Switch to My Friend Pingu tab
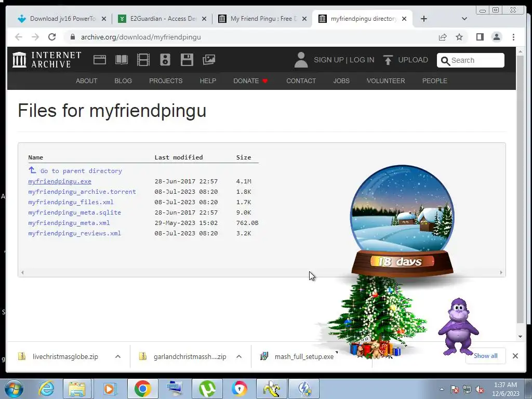532x399 pixels. click(x=263, y=19)
